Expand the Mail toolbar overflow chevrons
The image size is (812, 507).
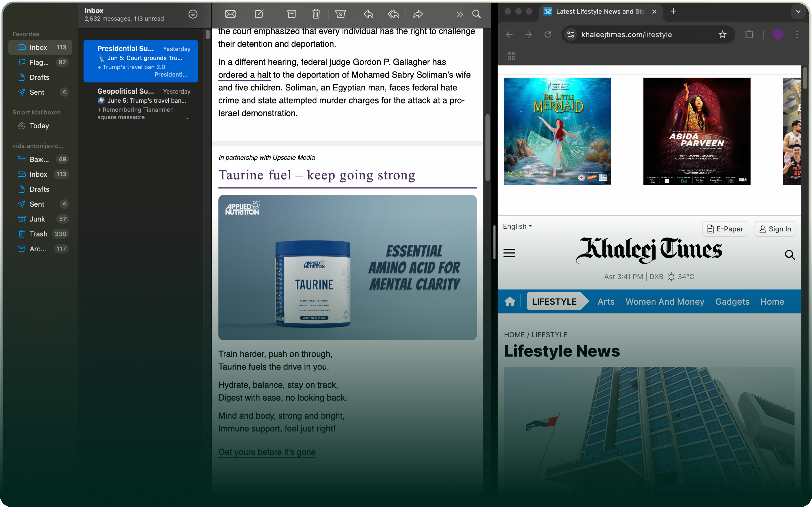pos(459,14)
